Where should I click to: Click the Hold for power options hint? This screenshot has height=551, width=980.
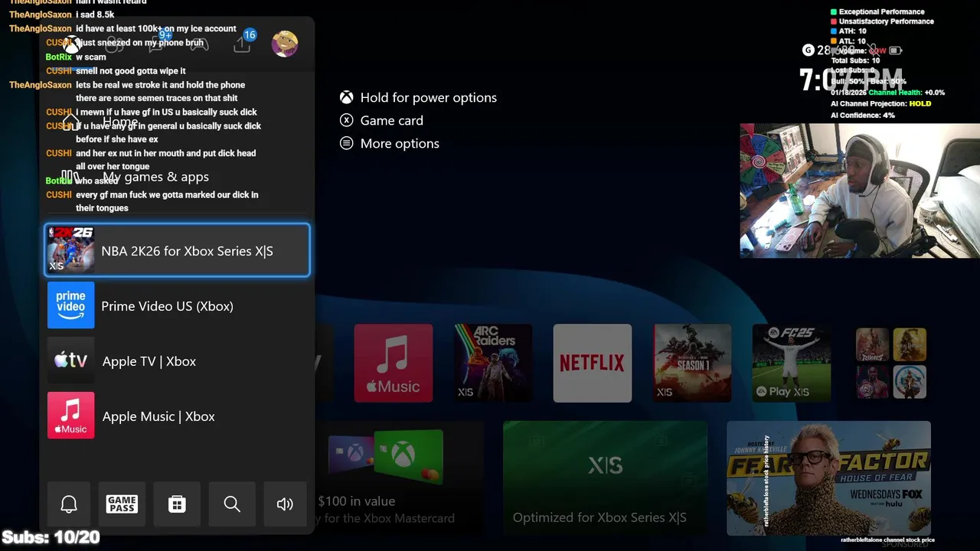click(419, 97)
